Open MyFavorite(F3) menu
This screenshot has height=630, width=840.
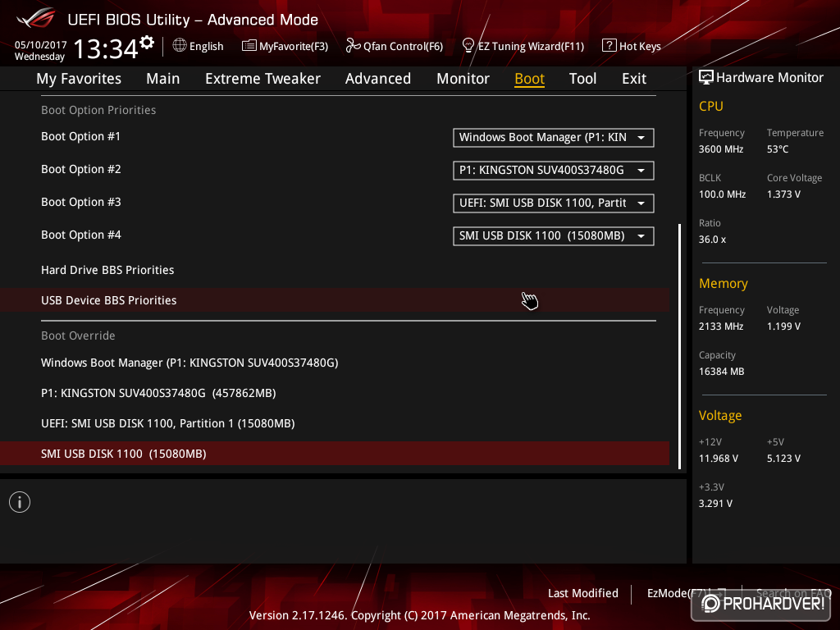tap(294, 46)
